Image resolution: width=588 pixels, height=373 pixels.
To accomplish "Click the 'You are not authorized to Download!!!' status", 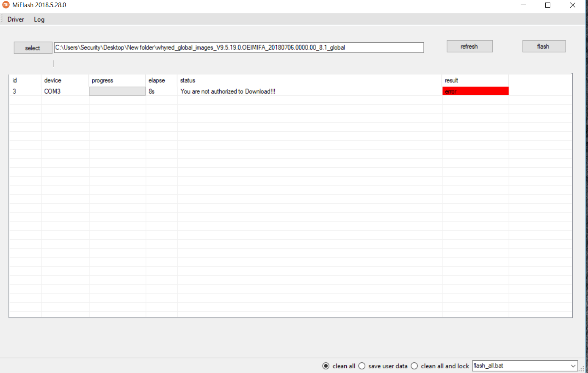I will (x=228, y=91).
